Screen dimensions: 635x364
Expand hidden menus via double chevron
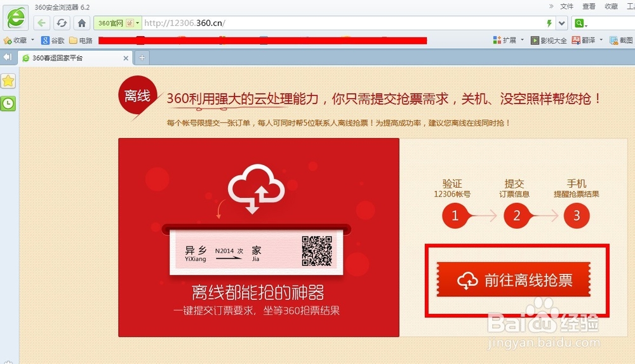(x=551, y=6)
